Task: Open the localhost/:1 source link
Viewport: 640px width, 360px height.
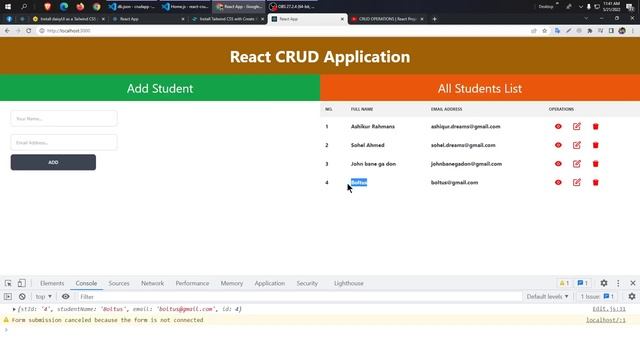Action: [x=606, y=320]
